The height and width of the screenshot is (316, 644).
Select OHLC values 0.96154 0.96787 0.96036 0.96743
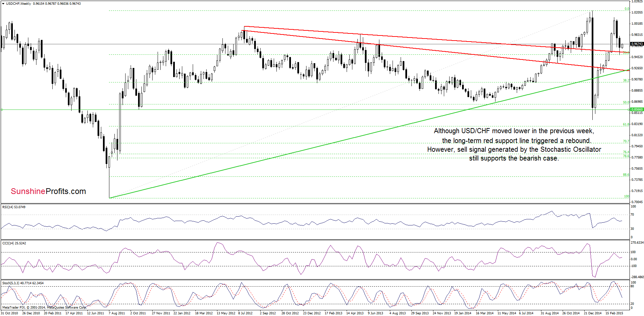point(57,4)
